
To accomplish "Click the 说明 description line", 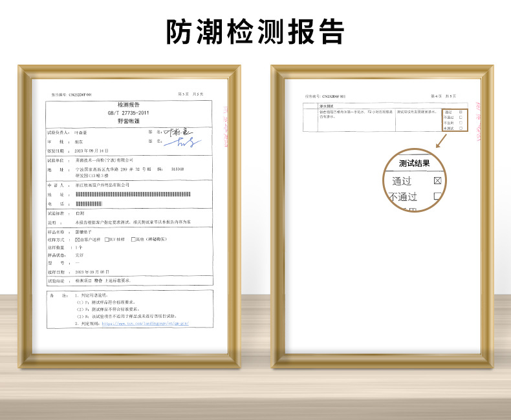I will tap(133, 222).
